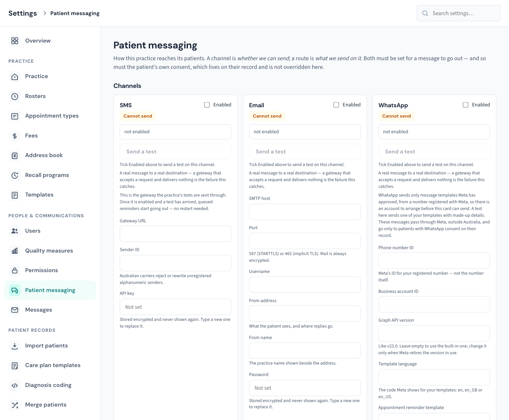Go to Rosters settings
509x420 pixels.
tap(50, 96)
